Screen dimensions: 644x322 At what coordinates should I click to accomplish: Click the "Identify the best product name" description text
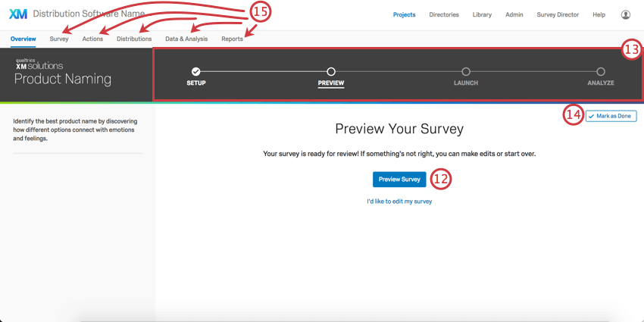pyautogui.click(x=75, y=130)
